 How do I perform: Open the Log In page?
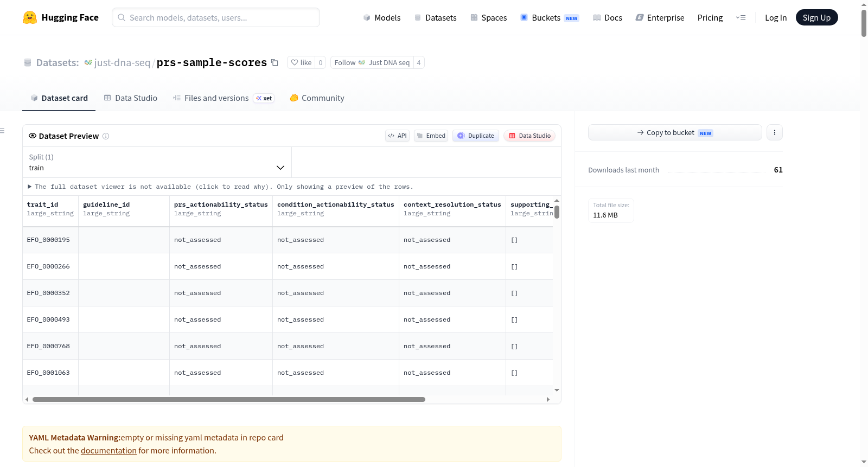point(776,17)
